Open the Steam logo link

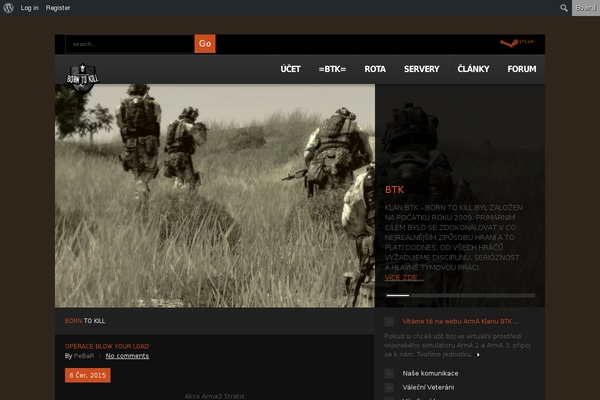coord(517,43)
